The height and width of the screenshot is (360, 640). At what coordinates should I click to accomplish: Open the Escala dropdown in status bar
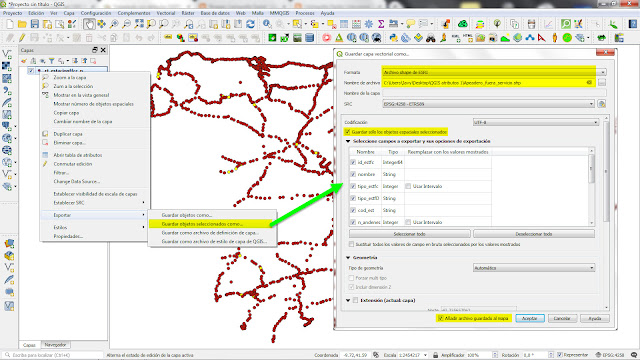425,355
